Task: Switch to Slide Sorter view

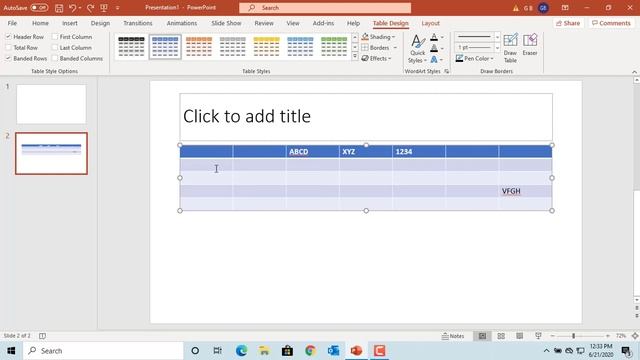Action: point(501,336)
